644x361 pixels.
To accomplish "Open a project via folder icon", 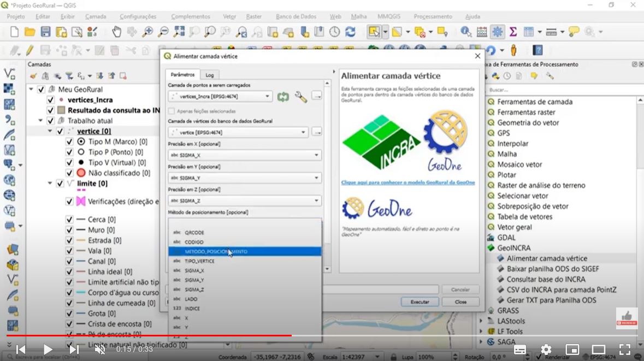I will click(x=29, y=32).
